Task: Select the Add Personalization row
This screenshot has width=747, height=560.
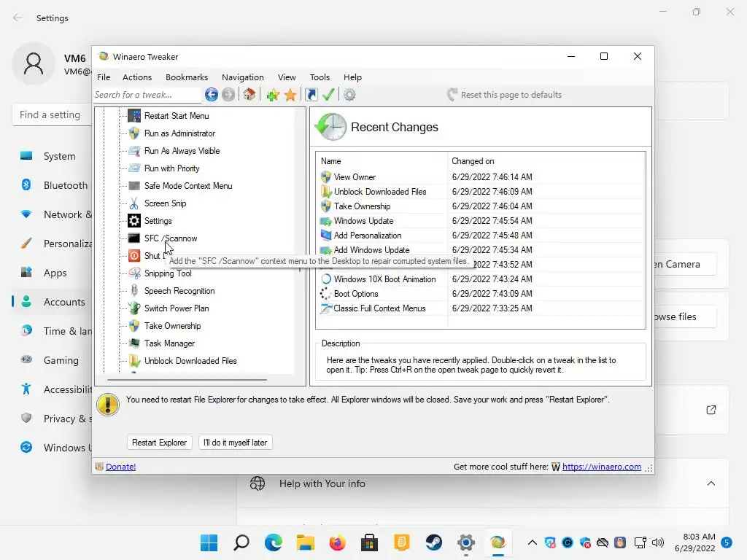Action: [480, 236]
